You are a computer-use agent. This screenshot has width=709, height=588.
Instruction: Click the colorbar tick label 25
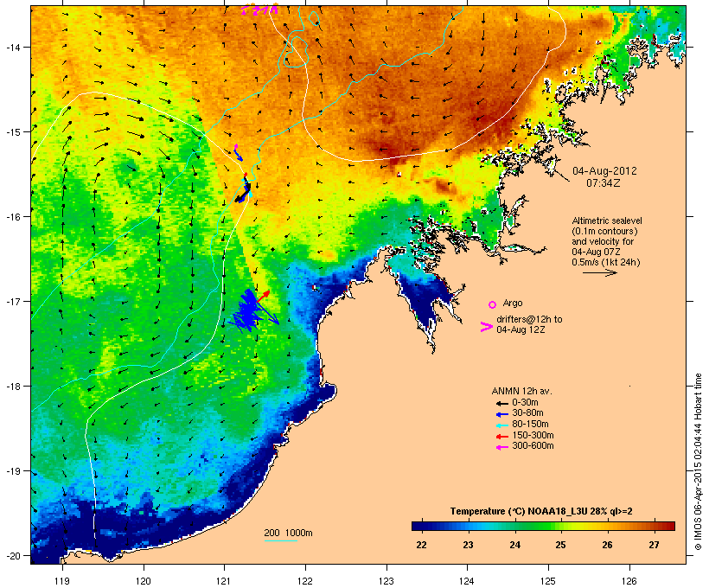point(561,545)
